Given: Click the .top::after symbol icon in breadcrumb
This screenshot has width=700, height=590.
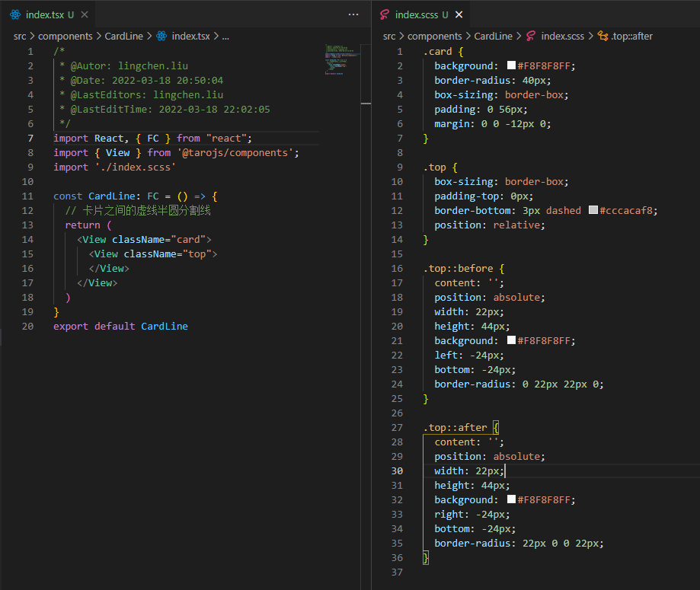Looking at the screenshot, I should [603, 36].
